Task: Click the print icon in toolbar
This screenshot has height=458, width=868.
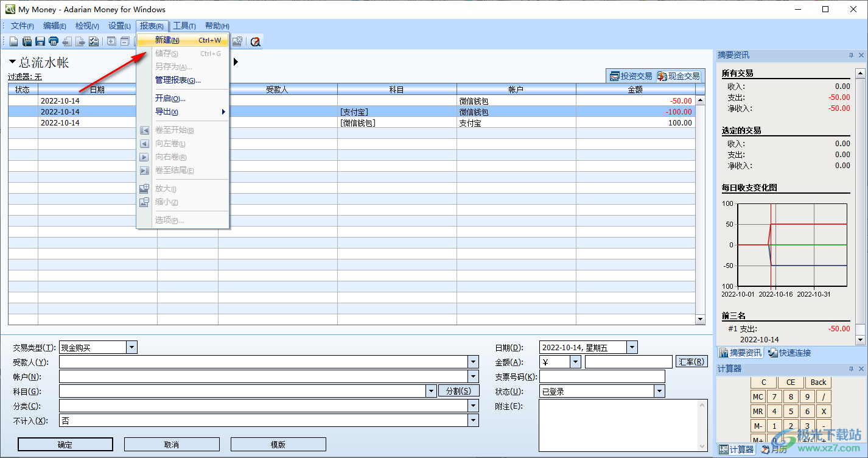Action: (54, 41)
